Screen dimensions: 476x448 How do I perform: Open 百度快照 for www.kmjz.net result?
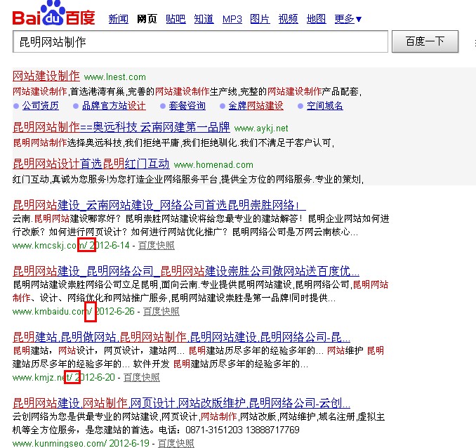pos(141,377)
